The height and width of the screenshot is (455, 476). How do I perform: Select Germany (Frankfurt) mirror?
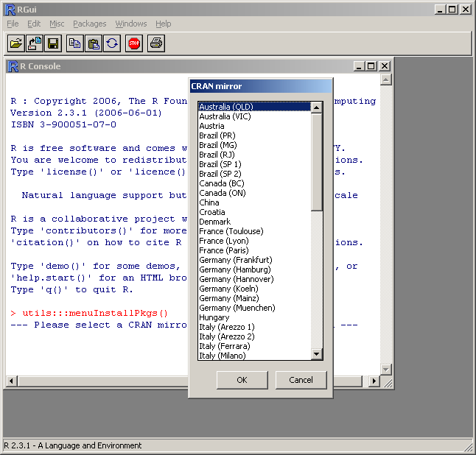[254, 260]
